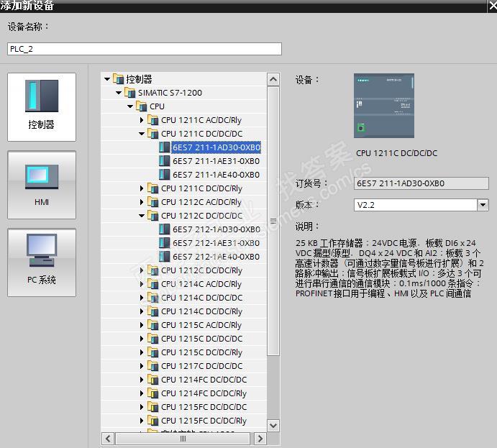Click the horizontal scroll-left arrow
This screenshot has height=448, width=497.
pos(108,439)
